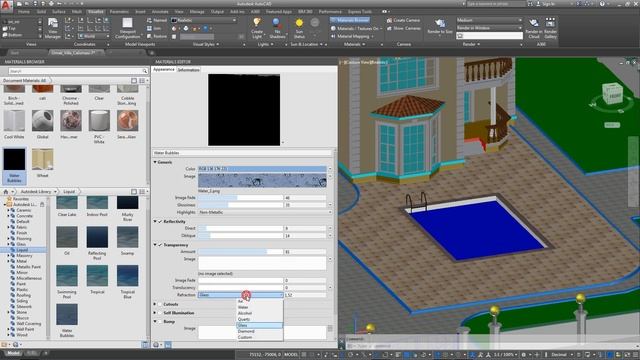Click the home icon in library breadcrumb
Image resolution: width=640 pixels, height=360 pixels.
point(6,191)
